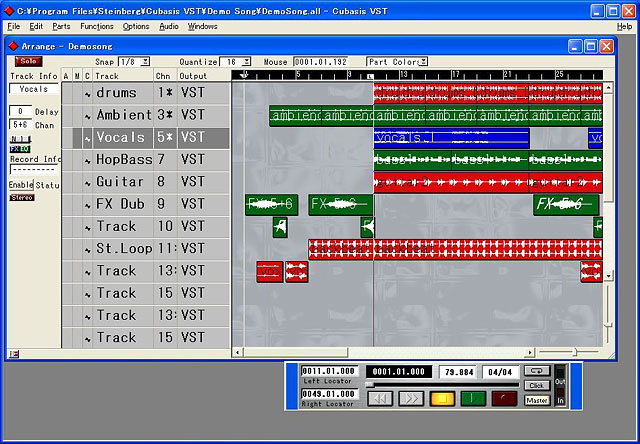Click the green Play transport button
The width and height of the screenshot is (640, 444).
[473, 398]
